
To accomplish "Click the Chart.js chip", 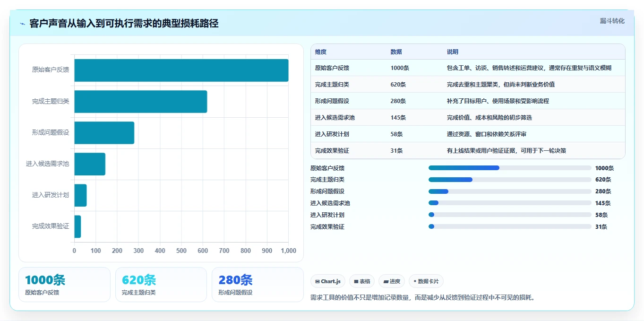I will click(x=328, y=281).
